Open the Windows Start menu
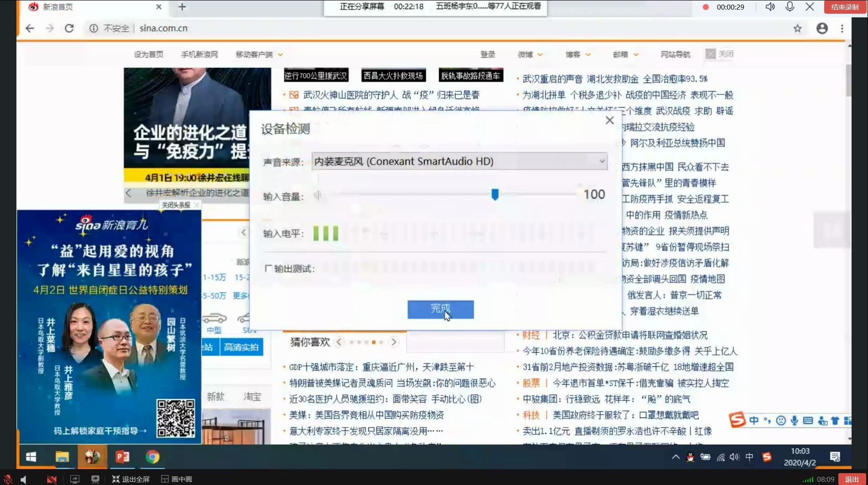Screen dimensions: 868x485 click(x=31, y=457)
